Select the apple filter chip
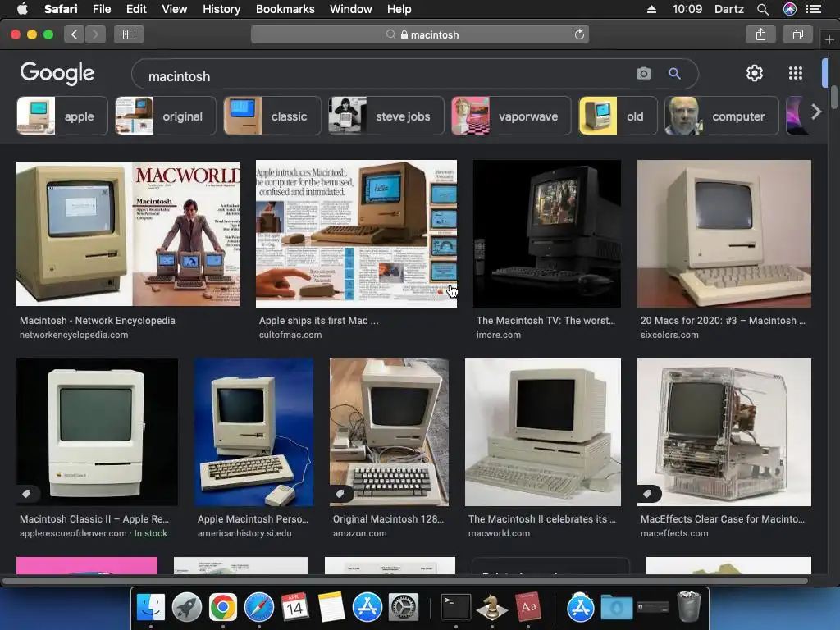 click(62, 116)
